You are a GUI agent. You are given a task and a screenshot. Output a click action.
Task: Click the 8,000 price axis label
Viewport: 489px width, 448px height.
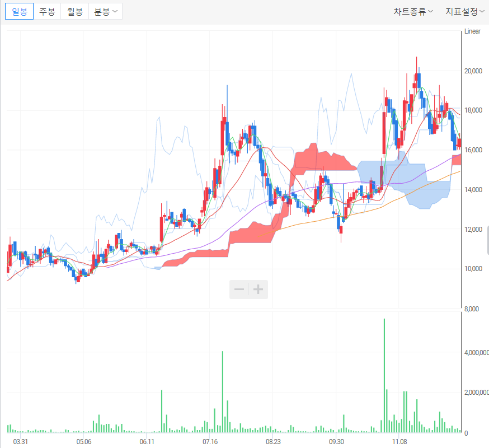pyautogui.click(x=472, y=309)
